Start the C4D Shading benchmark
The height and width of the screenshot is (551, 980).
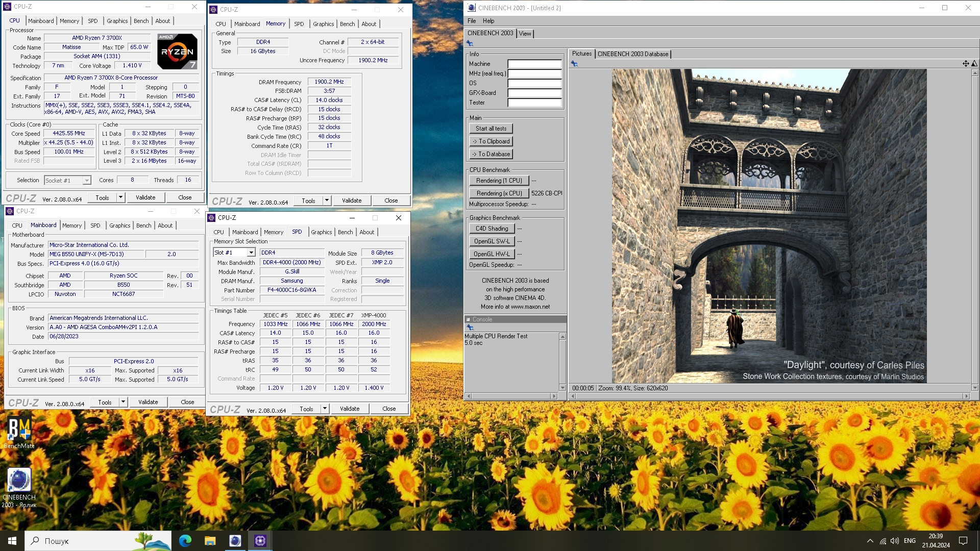click(x=492, y=229)
